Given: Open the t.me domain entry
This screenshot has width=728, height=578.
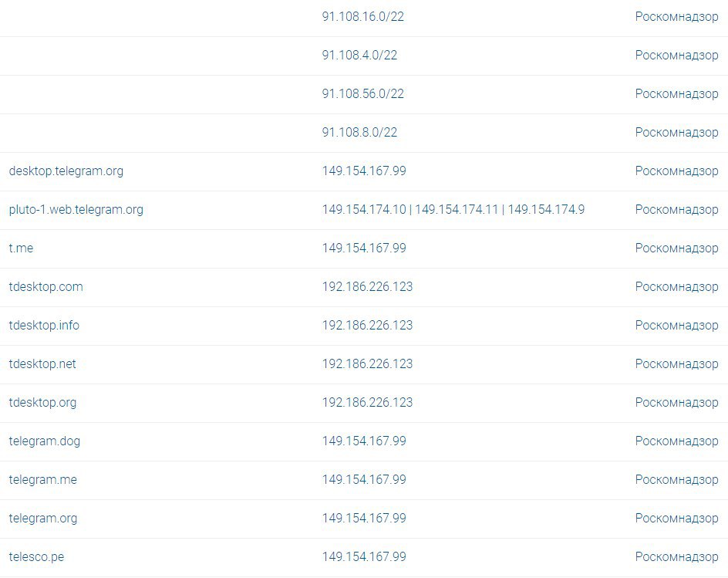Looking at the screenshot, I should click(x=21, y=248).
